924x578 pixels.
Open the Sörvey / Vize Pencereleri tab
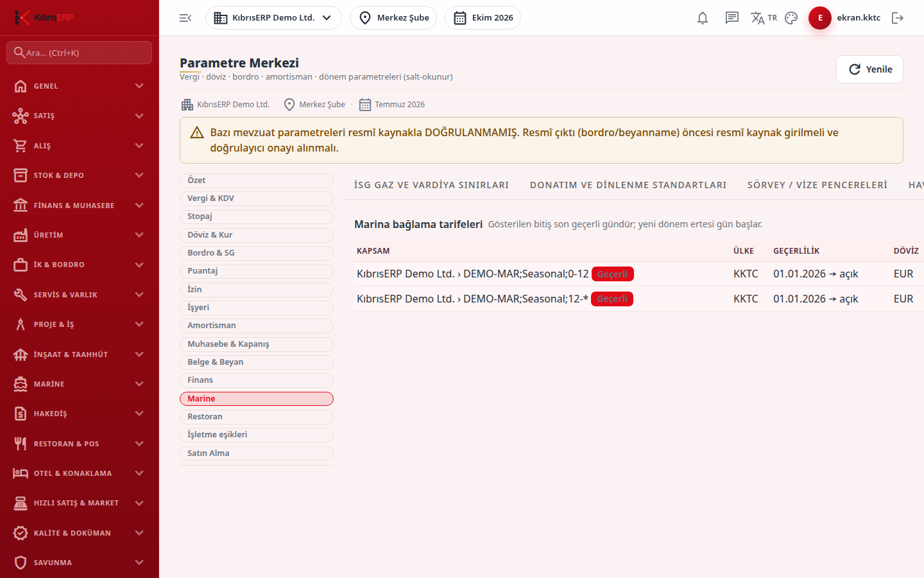click(817, 185)
